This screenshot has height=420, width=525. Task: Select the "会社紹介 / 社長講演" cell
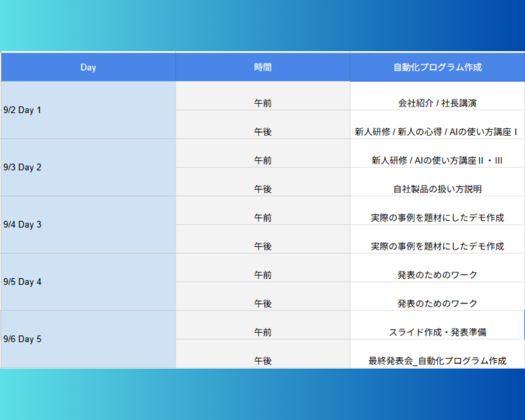click(437, 96)
